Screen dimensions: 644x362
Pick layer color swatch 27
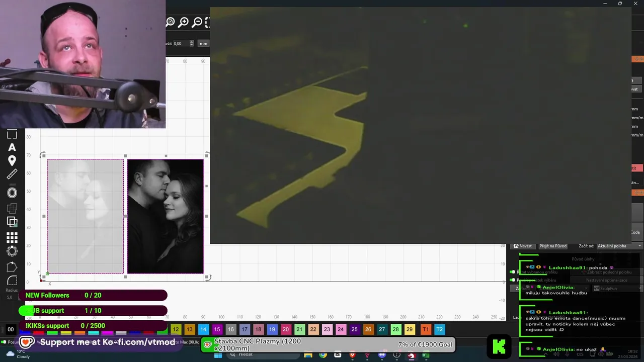(382, 329)
